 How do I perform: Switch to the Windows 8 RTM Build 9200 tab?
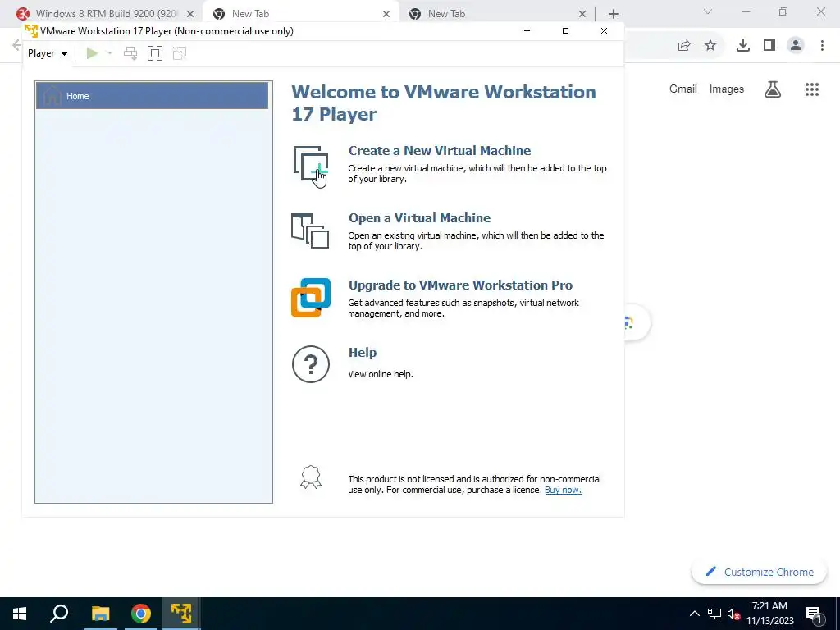107,14
